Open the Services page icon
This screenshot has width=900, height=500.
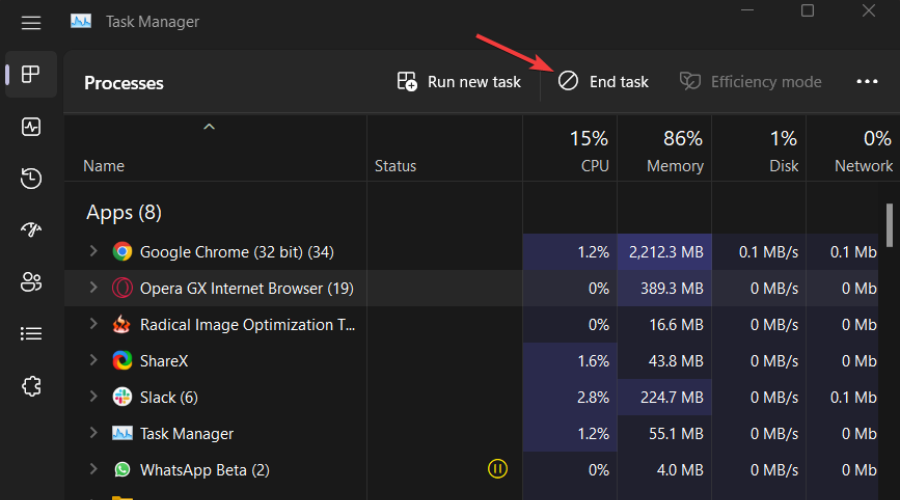pos(31,386)
